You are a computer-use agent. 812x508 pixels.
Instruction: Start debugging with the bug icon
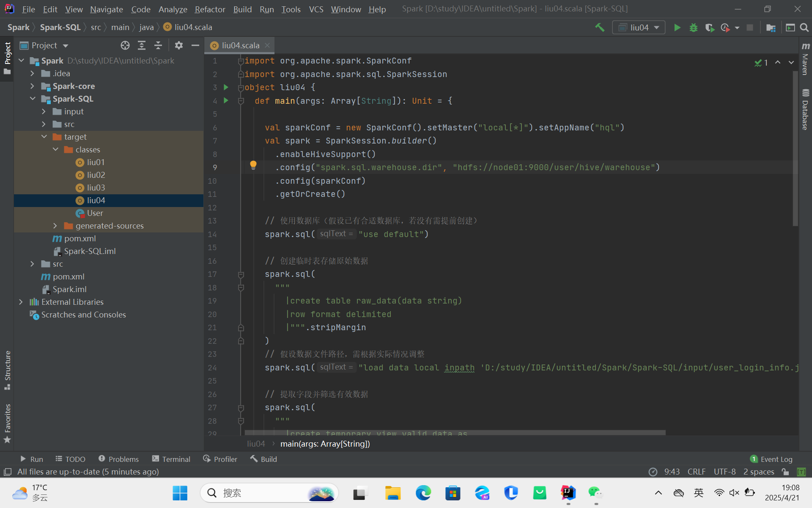pyautogui.click(x=694, y=28)
